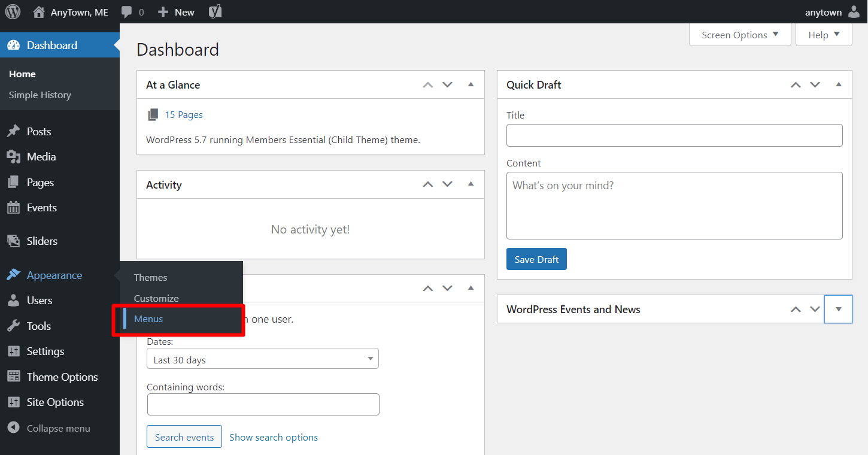This screenshot has width=868, height=455.
Task: Click AnyTown, ME site name link
Action: [80, 12]
